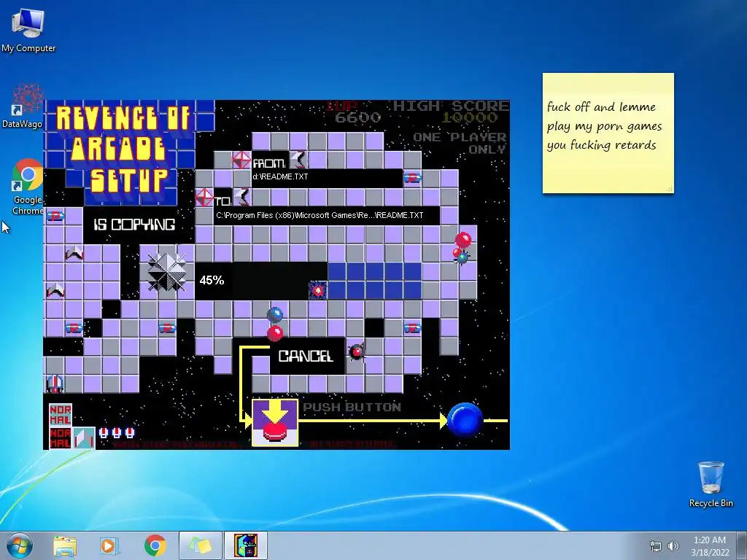747x560 pixels.
Task: Click the red crosshair icon beside TO
Action: (x=204, y=198)
